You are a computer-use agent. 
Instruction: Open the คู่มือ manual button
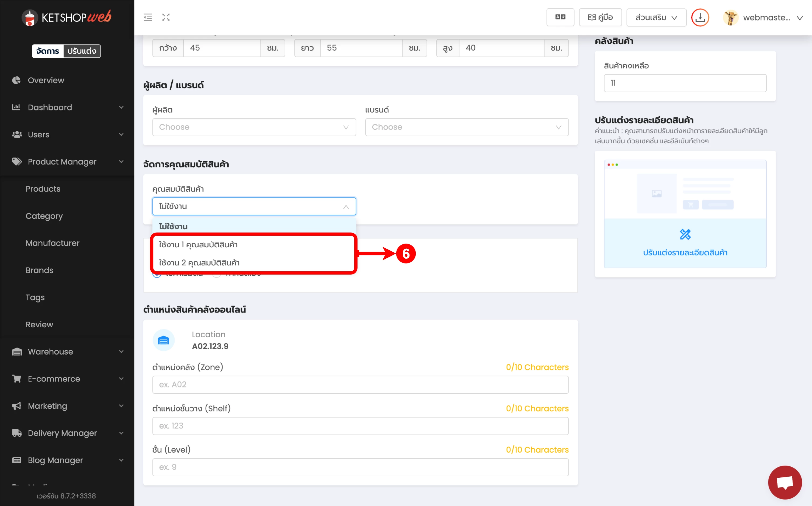point(600,18)
